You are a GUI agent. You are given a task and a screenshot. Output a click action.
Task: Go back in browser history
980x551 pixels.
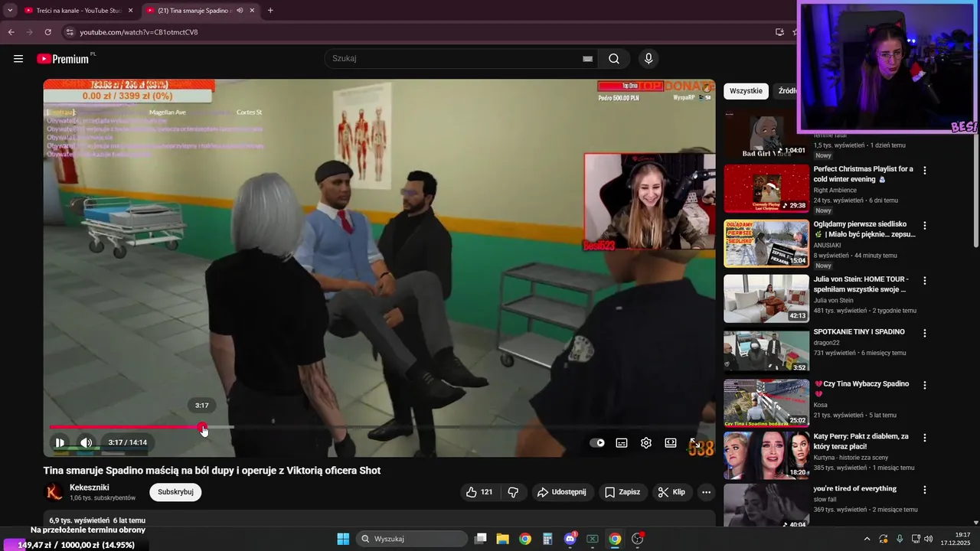pyautogui.click(x=11, y=32)
